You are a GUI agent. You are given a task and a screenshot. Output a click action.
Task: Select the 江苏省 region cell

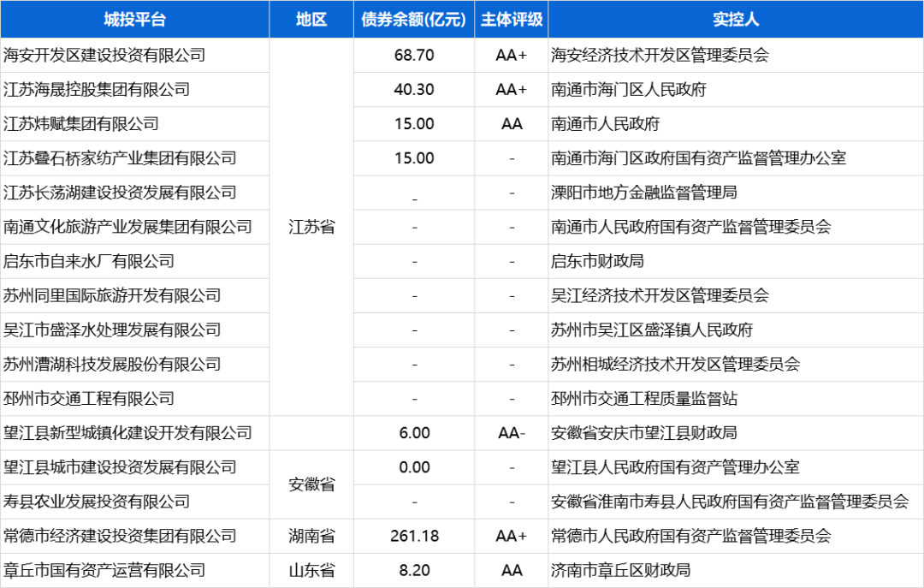(x=311, y=227)
